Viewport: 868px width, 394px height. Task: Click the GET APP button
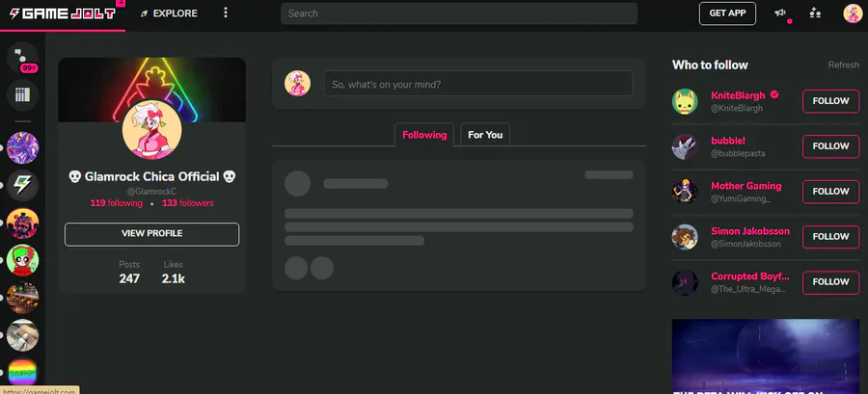click(727, 13)
